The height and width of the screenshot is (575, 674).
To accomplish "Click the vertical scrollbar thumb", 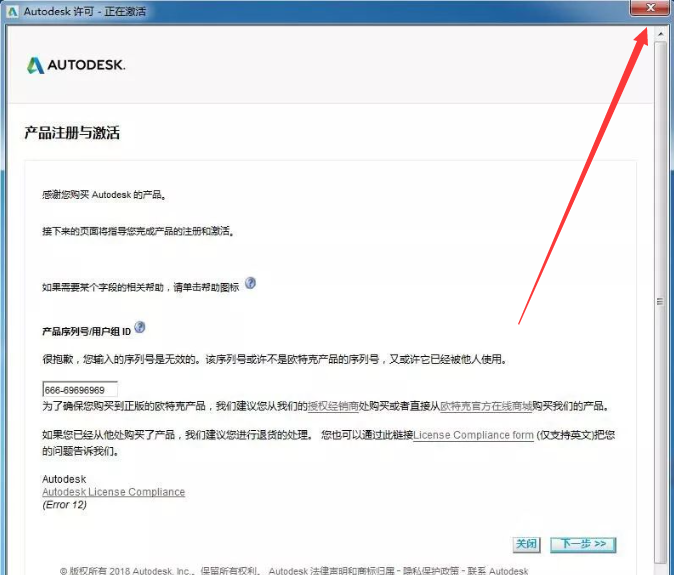I will pos(660,302).
